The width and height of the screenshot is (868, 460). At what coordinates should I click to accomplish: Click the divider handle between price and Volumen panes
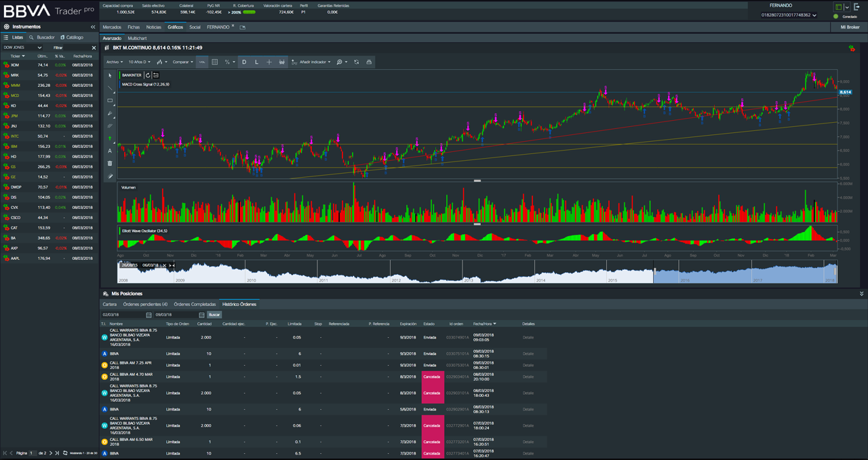(477, 180)
